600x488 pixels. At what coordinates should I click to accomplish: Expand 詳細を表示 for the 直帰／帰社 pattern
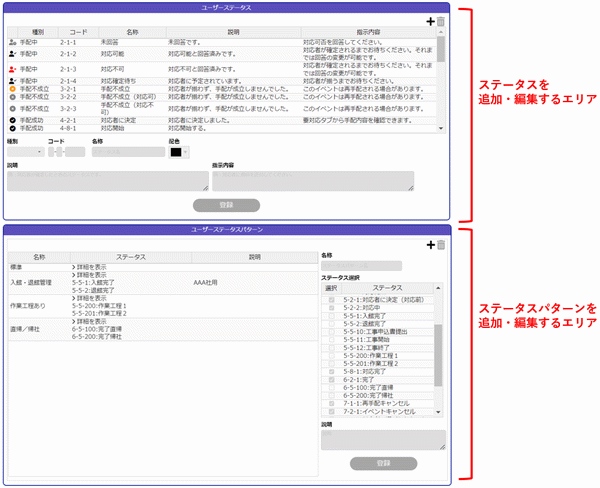click(x=92, y=318)
